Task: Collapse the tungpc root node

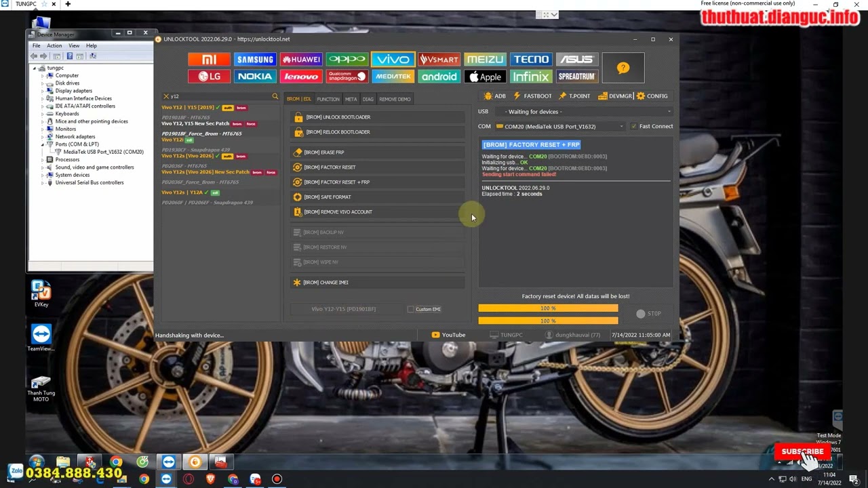Action: [x=35, y=68]
